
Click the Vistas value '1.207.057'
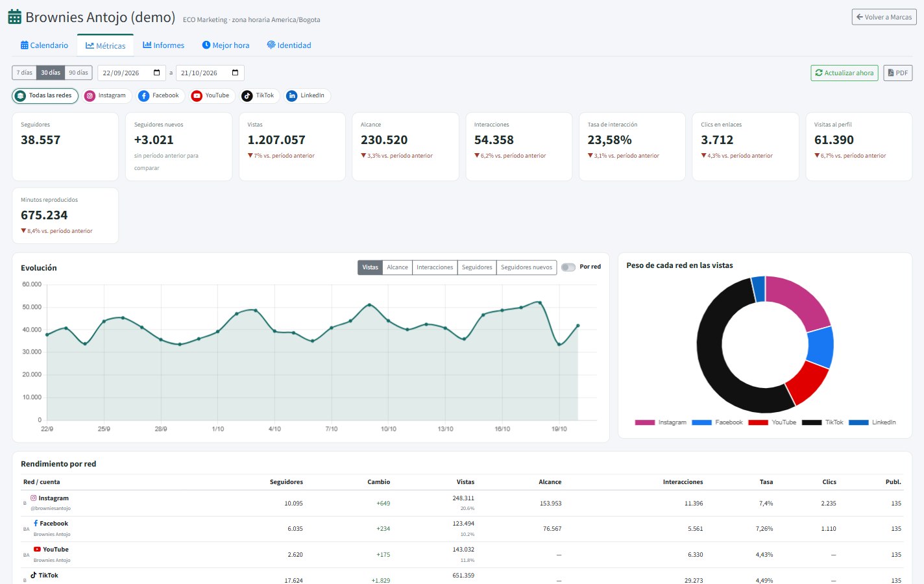click(x=276, y=140)
